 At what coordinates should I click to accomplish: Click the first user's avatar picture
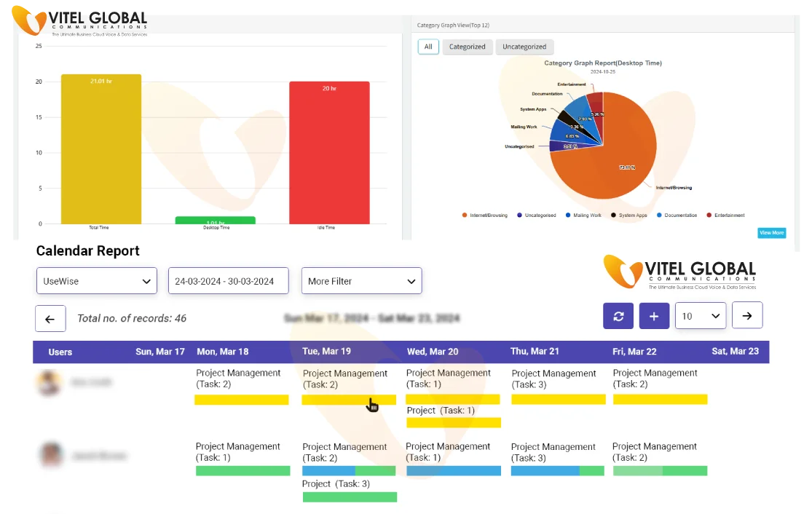[x=49, y=382]
